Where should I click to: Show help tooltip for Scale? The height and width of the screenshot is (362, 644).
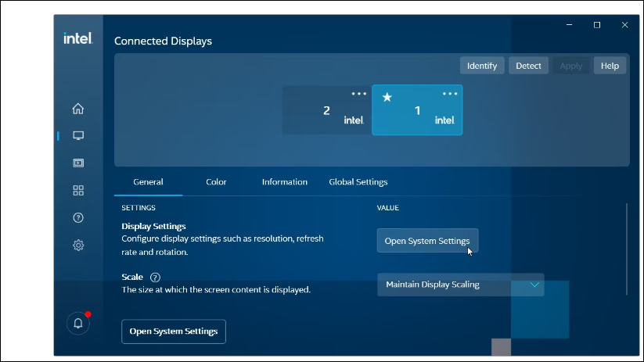(155, 278)
